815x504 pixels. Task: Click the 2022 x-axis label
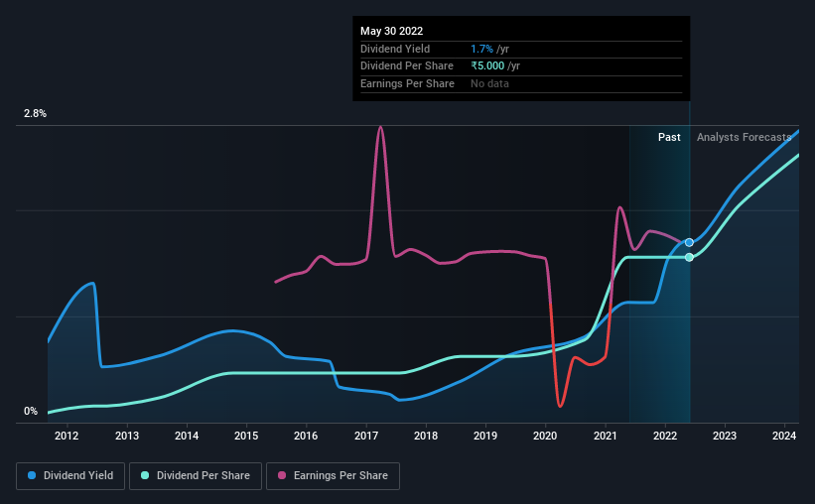(665, 436)
